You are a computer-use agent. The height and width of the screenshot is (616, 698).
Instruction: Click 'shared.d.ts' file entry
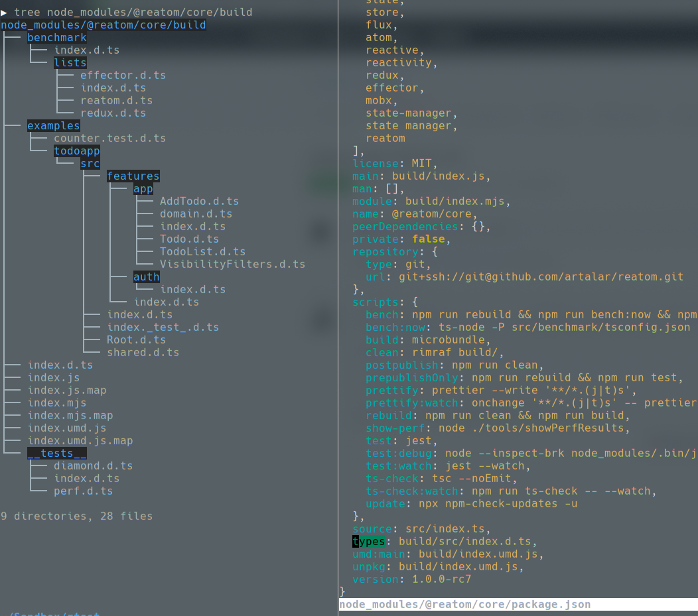click(x=143, y=352)
